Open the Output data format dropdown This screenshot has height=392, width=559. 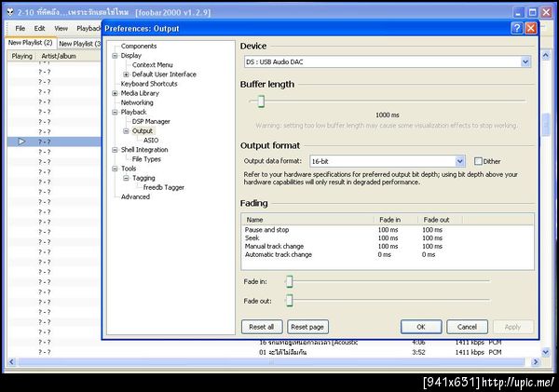pyautogui.click(x=460, y=161)
